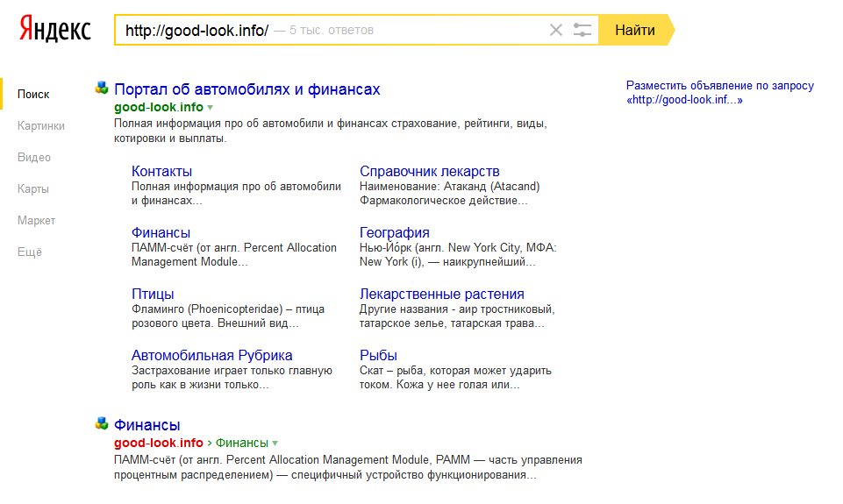
Task: Click favicon next to Портал об автомобилях result
Action: [102, 89]
